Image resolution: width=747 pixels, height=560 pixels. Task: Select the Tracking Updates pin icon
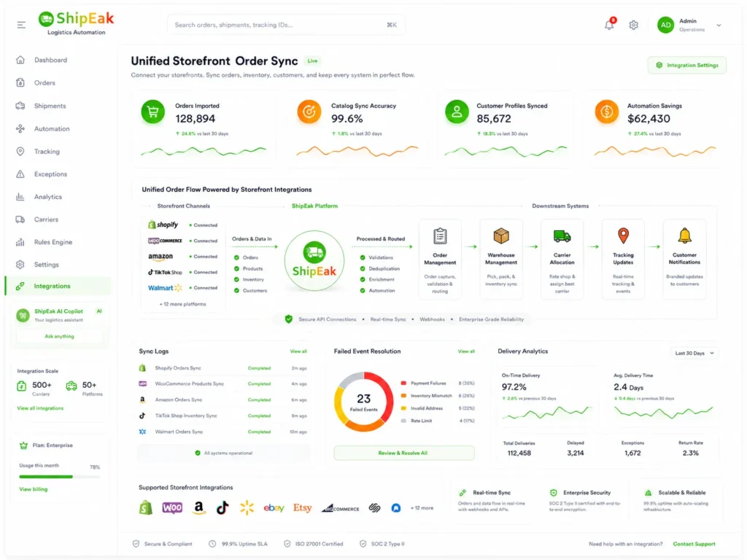623,236
